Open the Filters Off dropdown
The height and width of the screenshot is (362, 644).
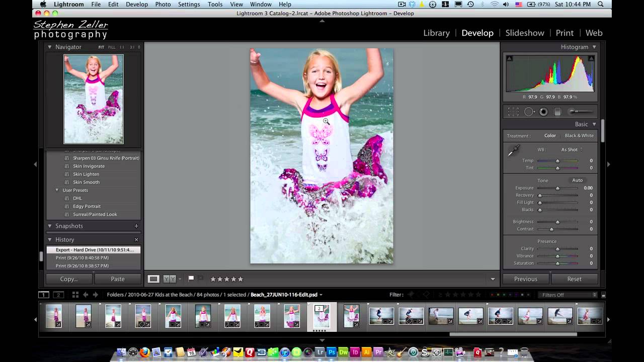(x=566, y=295)
